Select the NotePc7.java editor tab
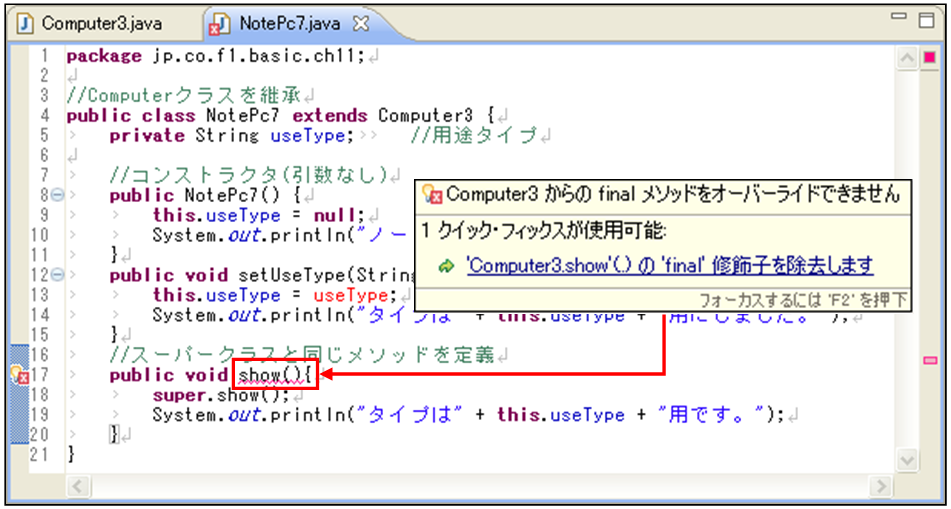951x509 pixels. point(290,23)
